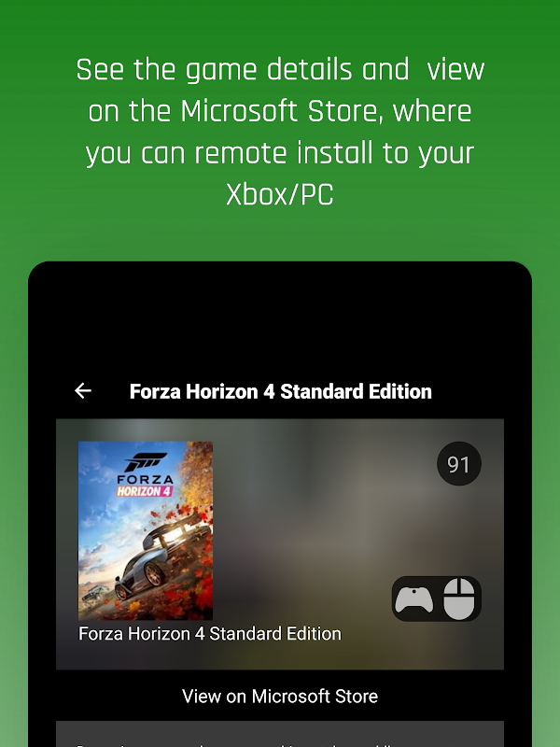Viewport: 560px width, 747px height.
Task: Tap the "Microsoft Store, where" heading line
Action: (x=280, y=111)
